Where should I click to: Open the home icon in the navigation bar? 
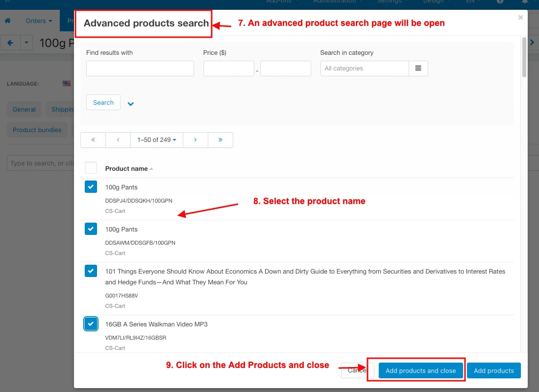coord(7,21)
